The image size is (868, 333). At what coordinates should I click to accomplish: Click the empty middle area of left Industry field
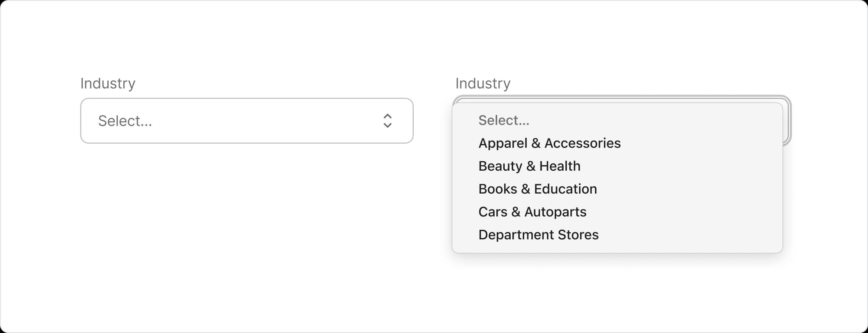tap(264, 121)
